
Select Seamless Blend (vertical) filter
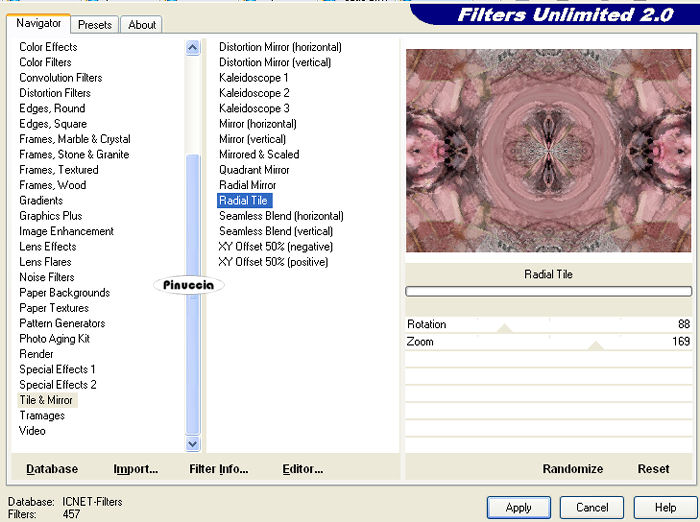click(x=276, y=231)
